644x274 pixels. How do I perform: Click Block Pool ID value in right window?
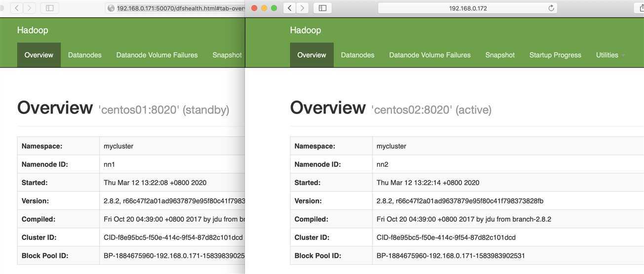(x=451, y=256)
